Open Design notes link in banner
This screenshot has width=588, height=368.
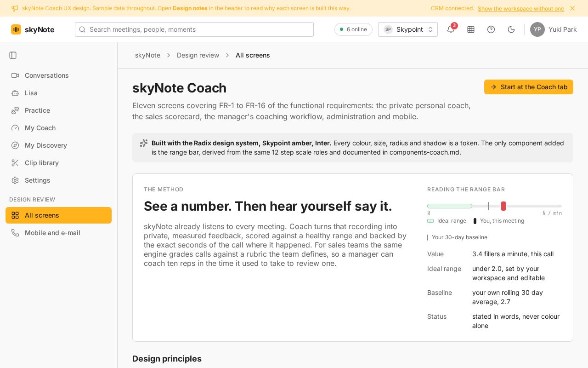190,8
